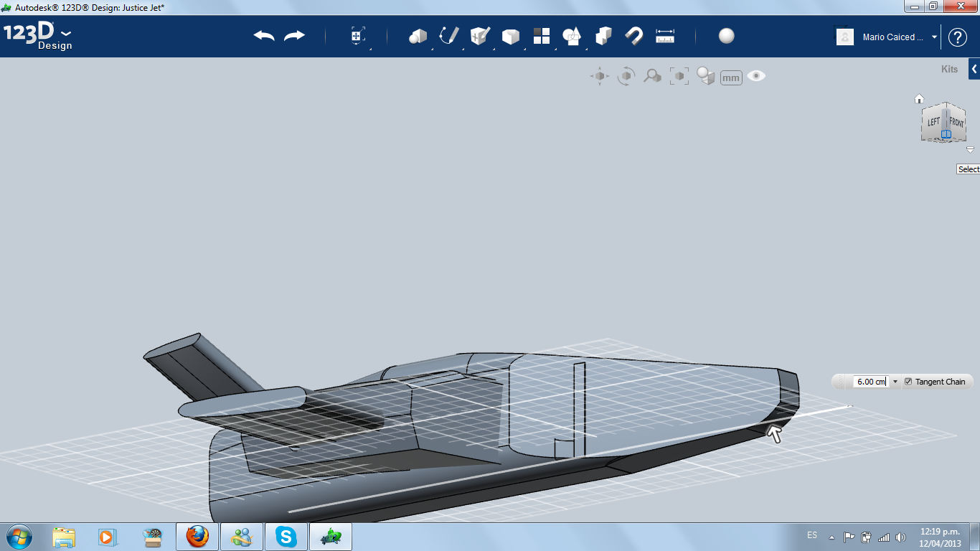Open the 123D Design application menu
The image size is (980, 551).
(38, 36)
